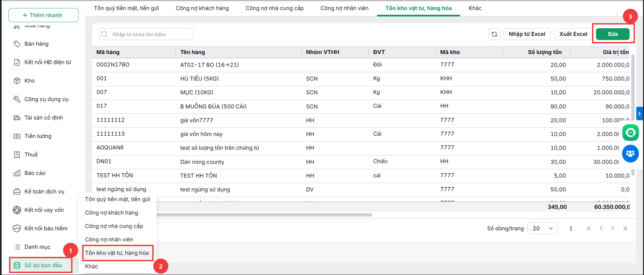The height and width of the screenshot is (275, 644).
Task: Click the Kết nối vay vốn icon
Action: coord(17,210)
